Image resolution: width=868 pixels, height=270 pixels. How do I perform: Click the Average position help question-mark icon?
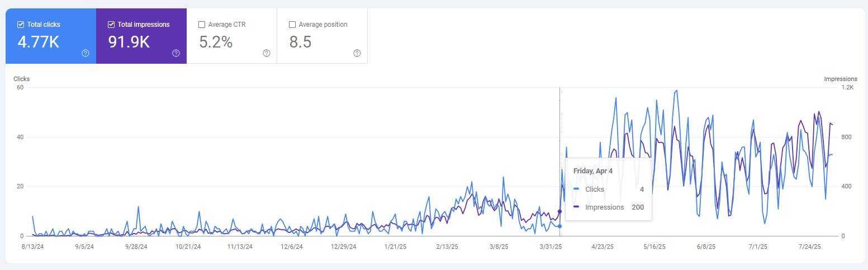click(x=357, y=53)
